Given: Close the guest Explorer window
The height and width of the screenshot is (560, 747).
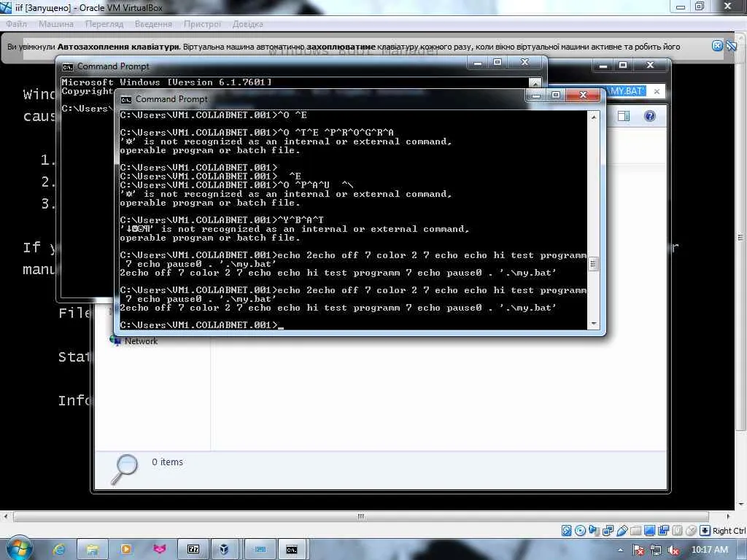Looking at the screenshot, I should 650,65.
